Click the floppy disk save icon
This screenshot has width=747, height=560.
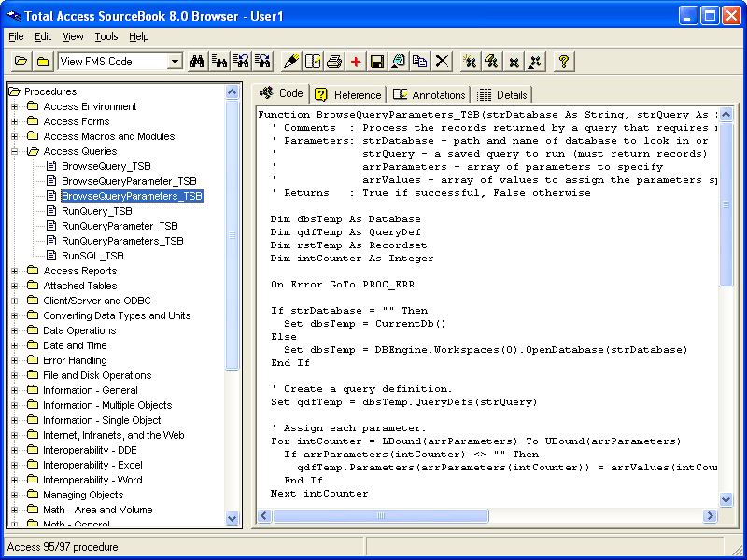(x=377, y=62)
